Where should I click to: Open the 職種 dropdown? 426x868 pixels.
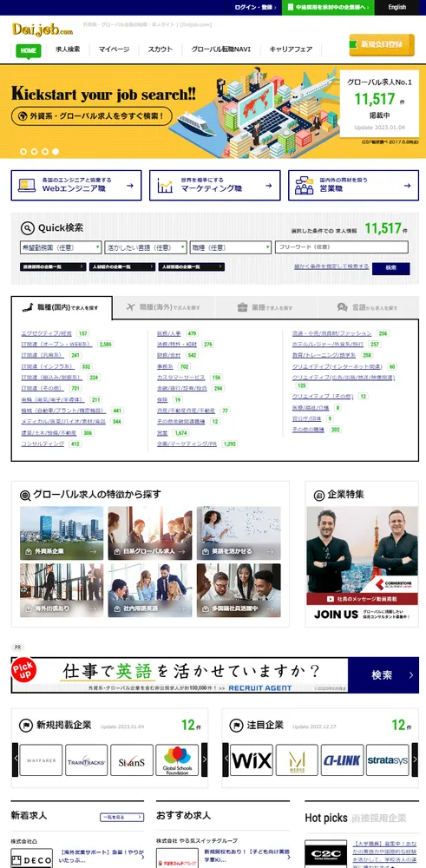pyautogui.click(x=231, y=247)
